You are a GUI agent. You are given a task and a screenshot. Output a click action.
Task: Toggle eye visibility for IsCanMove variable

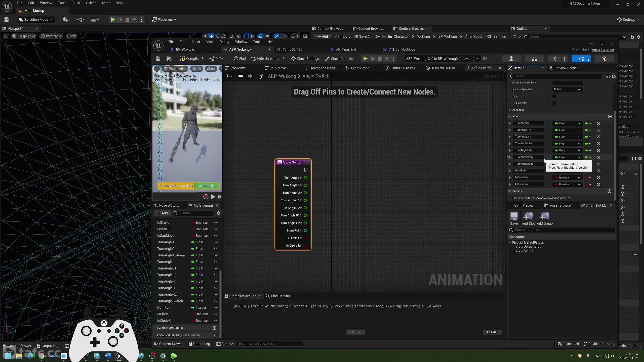(x=216, y=236)
